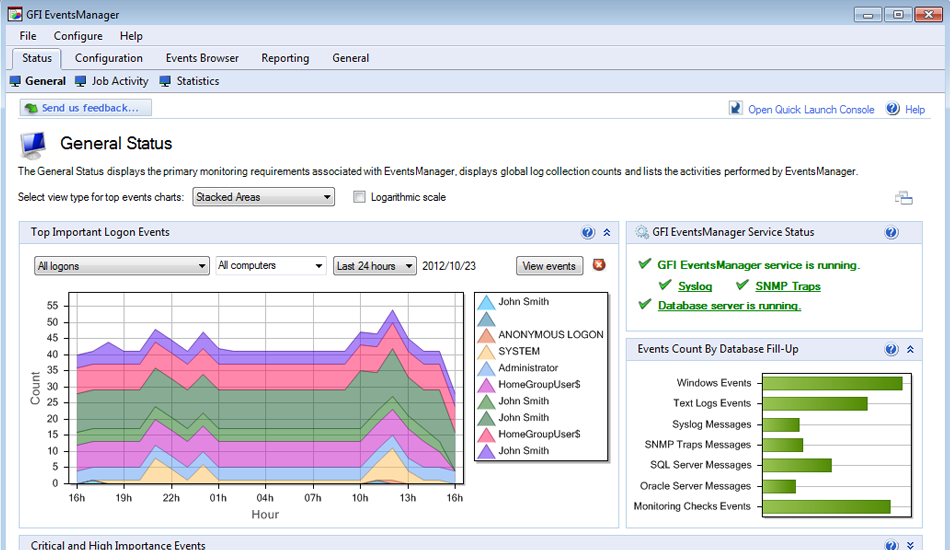Click the Administrator legend color swatch

487,368
